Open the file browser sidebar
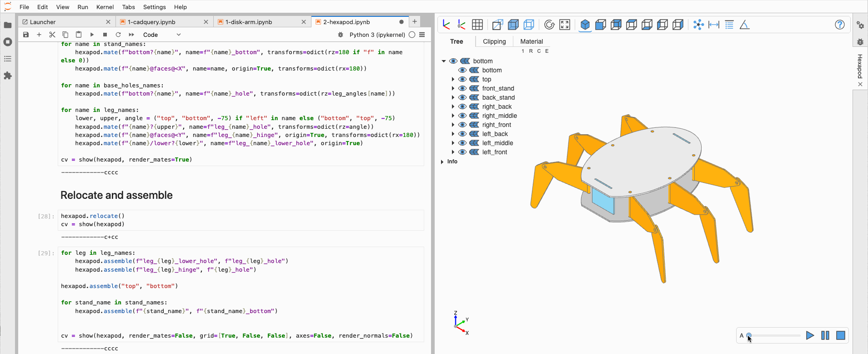This screenshot has width=868, height=354. (x=8, y=25)
